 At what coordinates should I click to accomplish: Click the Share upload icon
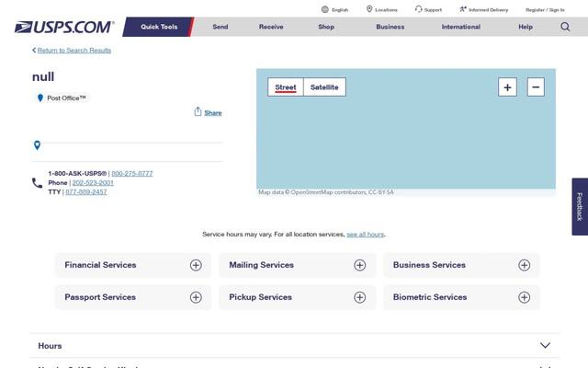click(198, 111)
